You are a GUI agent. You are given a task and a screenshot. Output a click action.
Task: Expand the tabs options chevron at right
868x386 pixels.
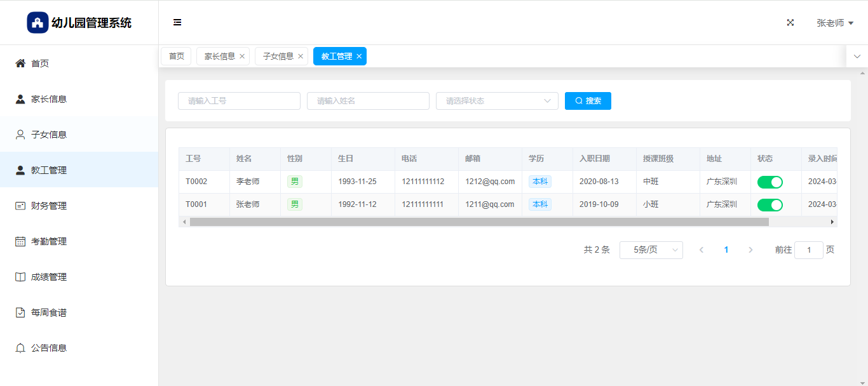857,57
